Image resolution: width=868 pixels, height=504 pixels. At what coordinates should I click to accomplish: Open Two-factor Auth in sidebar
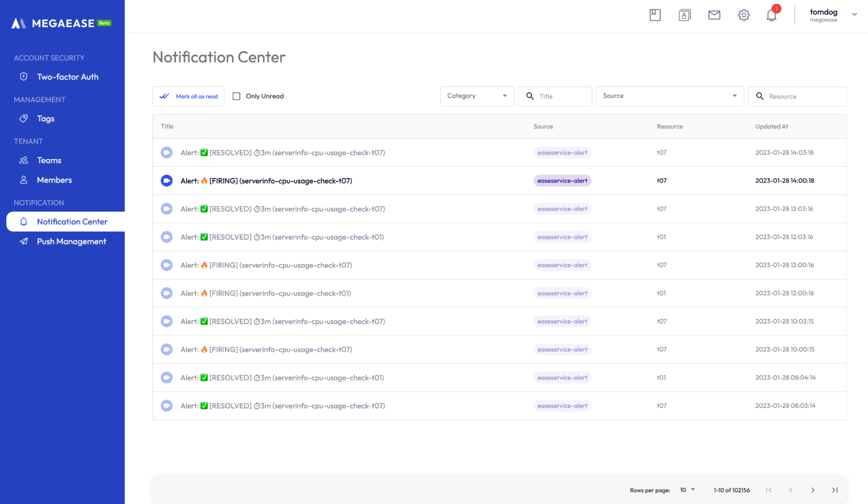(67, 77)
